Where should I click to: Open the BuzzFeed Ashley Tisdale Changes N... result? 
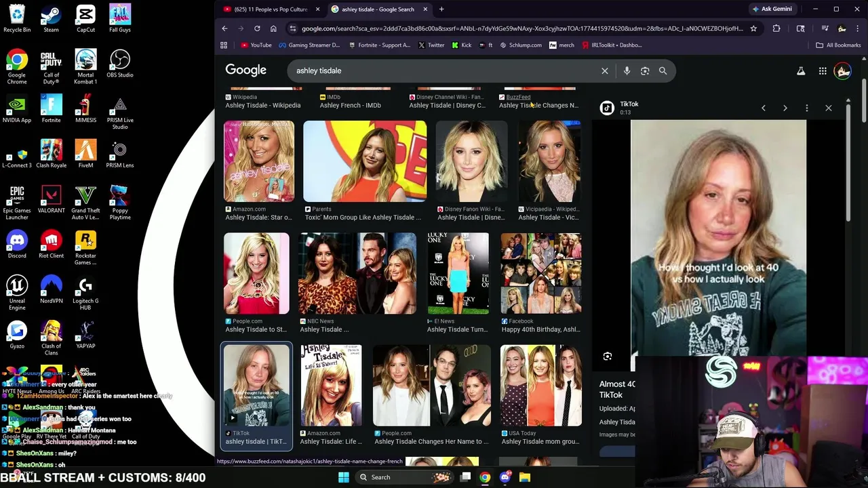[x=539, y=101]
